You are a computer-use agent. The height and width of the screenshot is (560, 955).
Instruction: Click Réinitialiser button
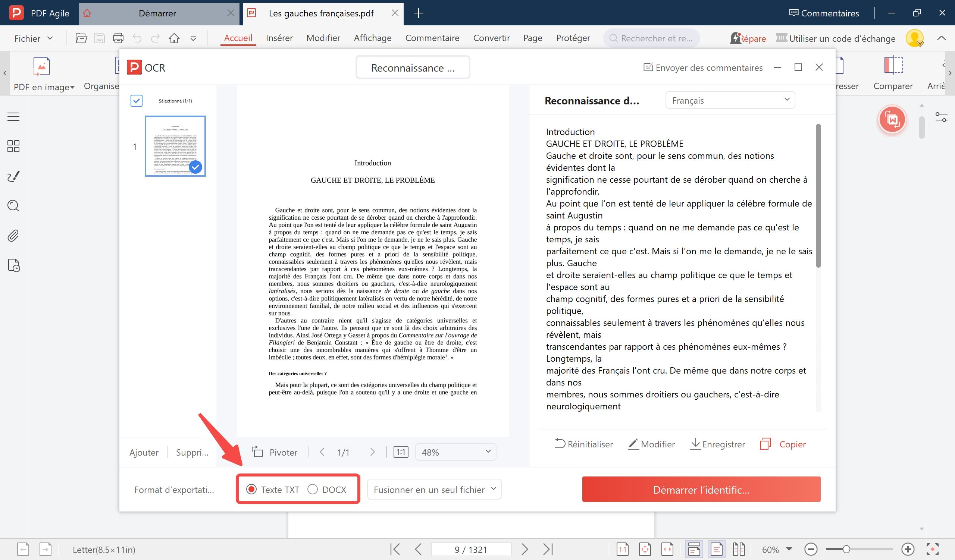[x=583, y=444]
